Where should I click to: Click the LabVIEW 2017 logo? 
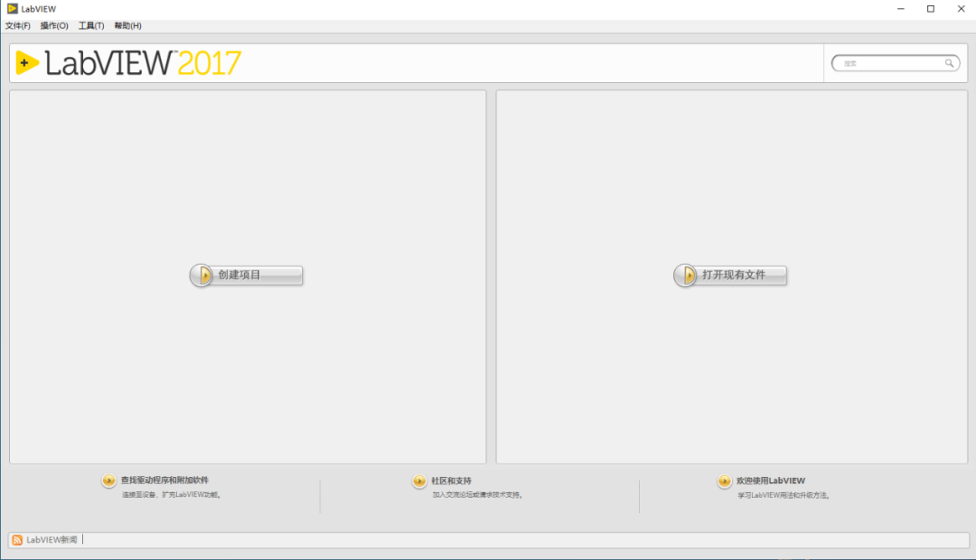point(127,63)
